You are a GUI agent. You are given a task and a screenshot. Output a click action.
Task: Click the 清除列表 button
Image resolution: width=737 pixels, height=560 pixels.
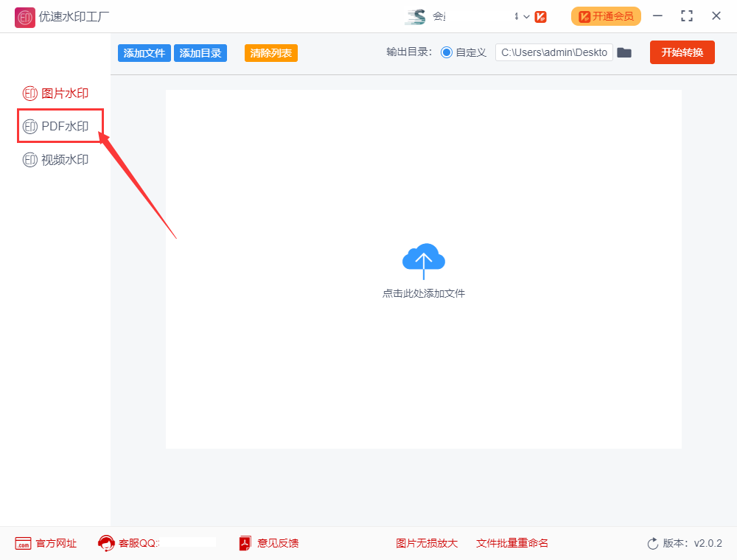270,52
